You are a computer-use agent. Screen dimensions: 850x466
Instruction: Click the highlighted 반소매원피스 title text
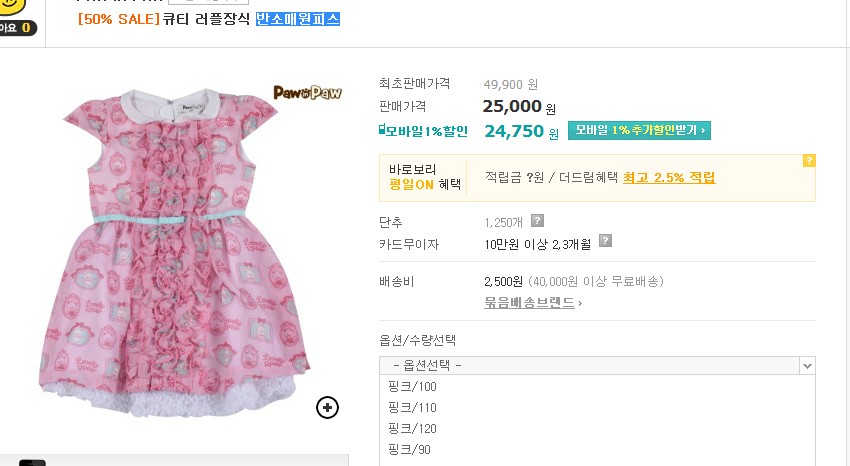(298, 19)
